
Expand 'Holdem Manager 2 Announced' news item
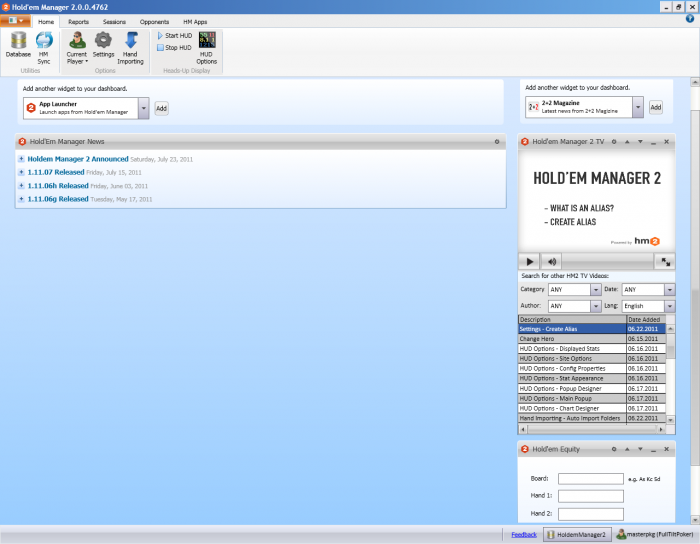[21, 159]
